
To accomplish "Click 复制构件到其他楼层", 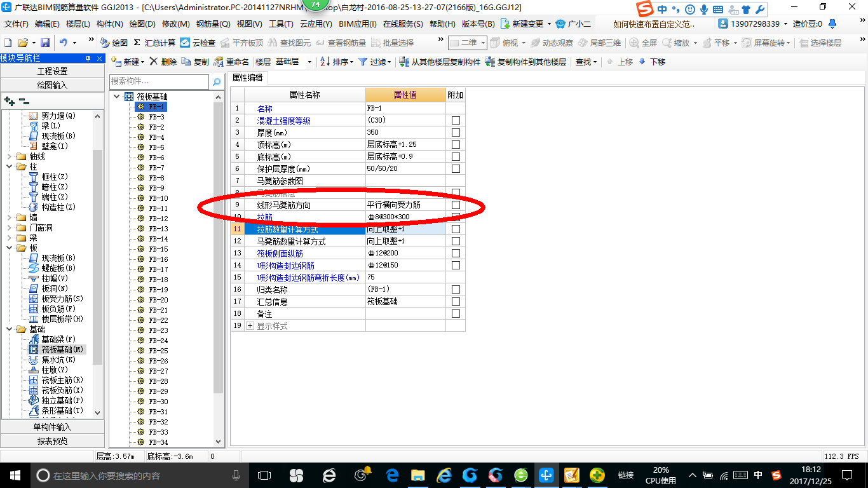I will 526,62.
